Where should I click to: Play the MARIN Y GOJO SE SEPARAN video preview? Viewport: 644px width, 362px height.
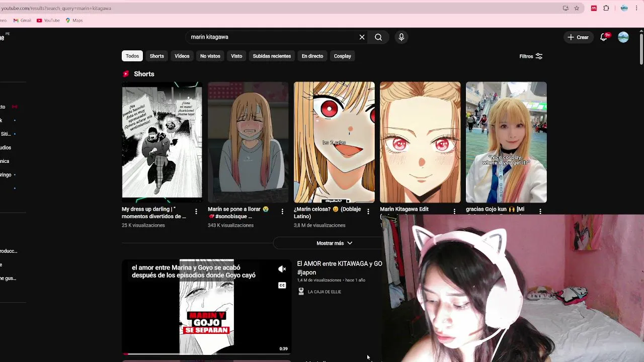pos(206,307)
